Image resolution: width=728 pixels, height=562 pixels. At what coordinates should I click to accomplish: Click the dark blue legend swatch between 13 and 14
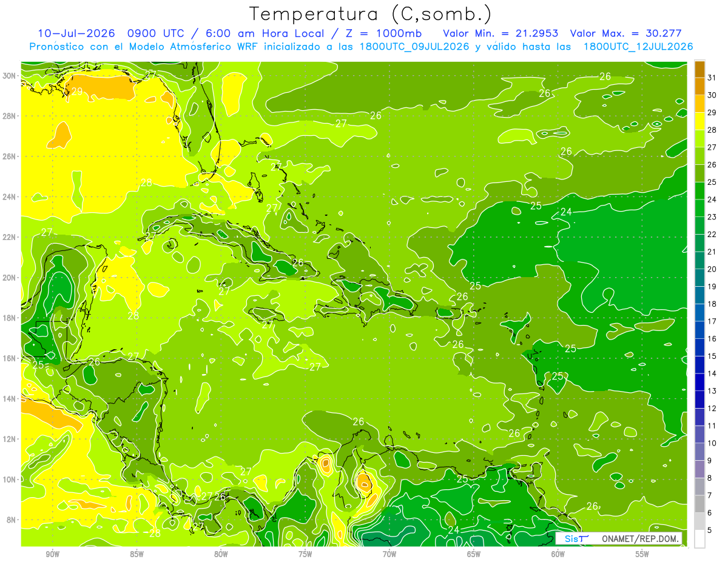[x=699, y=383]
